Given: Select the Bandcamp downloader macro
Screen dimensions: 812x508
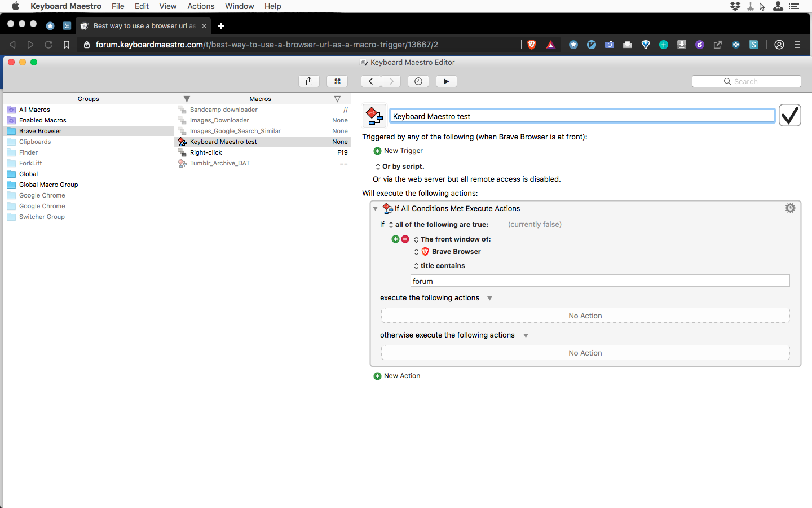Looking at the screenshot, I should coord(263,110).
